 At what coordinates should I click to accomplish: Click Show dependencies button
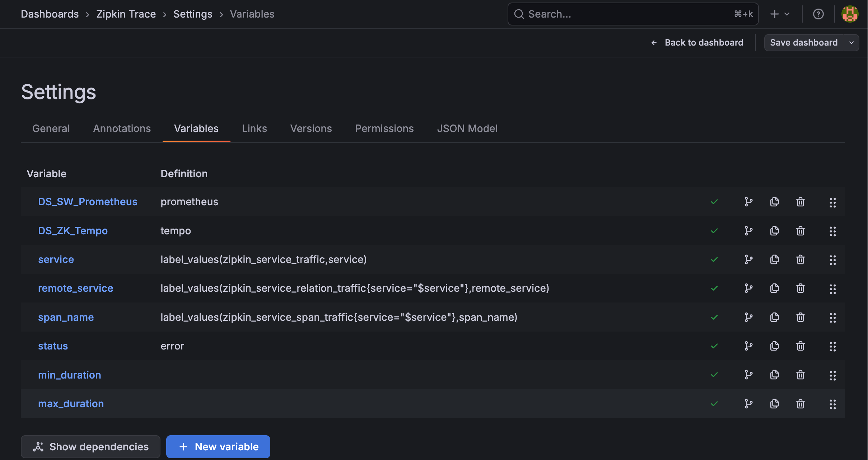90,447
